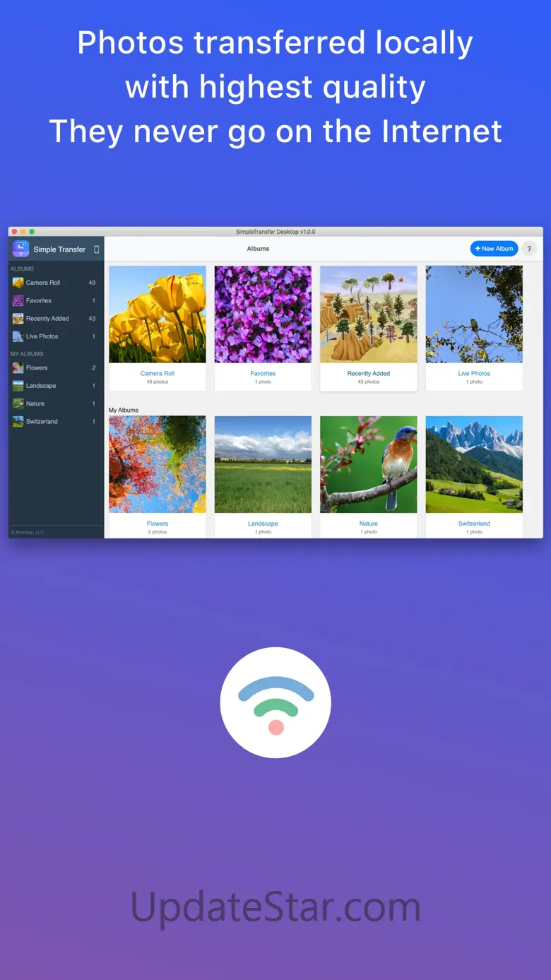The height and width of the screenshot is (980, 551).
Task: Click the Simple Transfer app logo icon
Action: click(x=21, y=249)
